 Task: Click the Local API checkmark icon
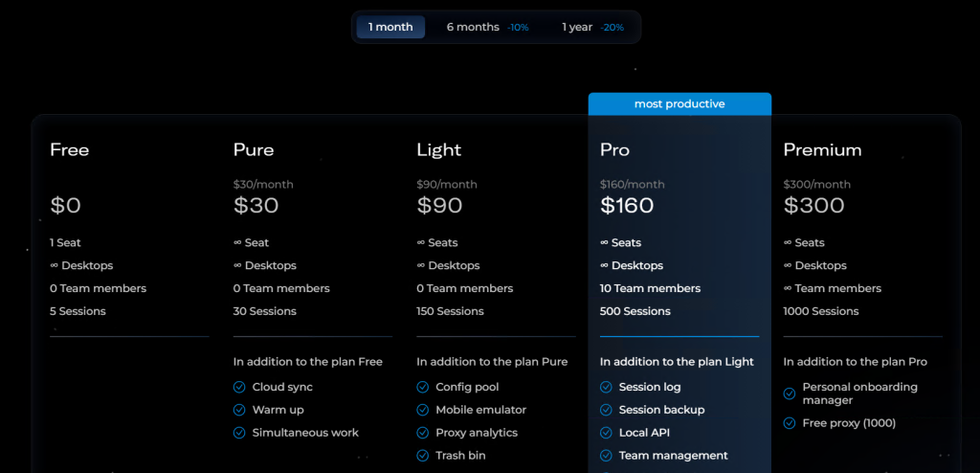[x=606, y=433]
